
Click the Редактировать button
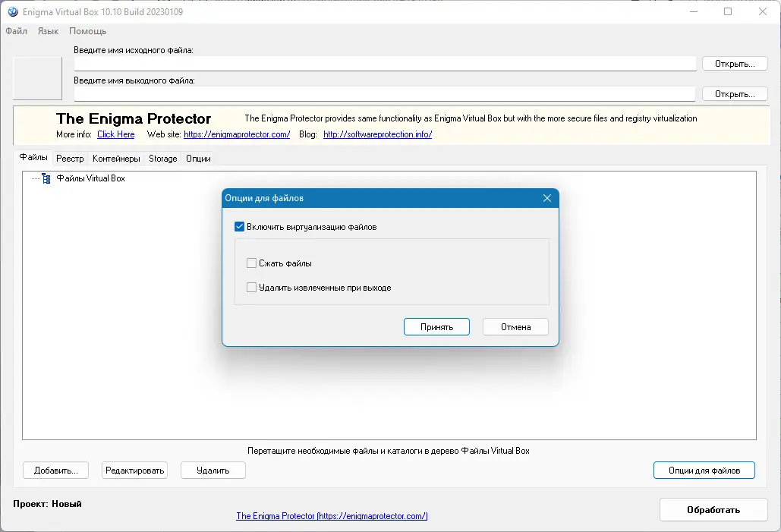coord(134,471)
